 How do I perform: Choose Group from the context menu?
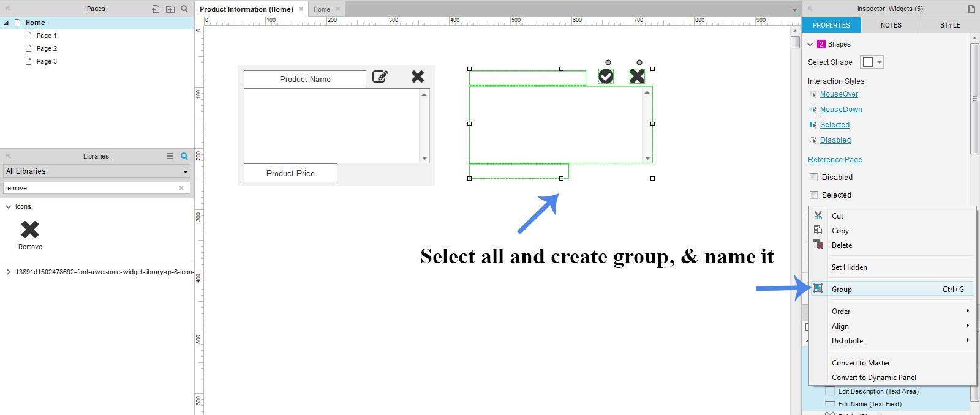(893, 290)
